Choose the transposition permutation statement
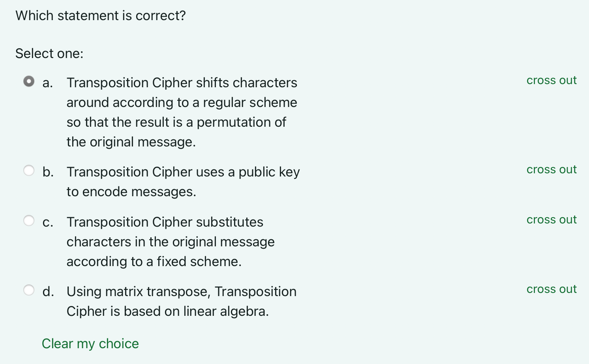The image size is (589, 364). (182, 112)
